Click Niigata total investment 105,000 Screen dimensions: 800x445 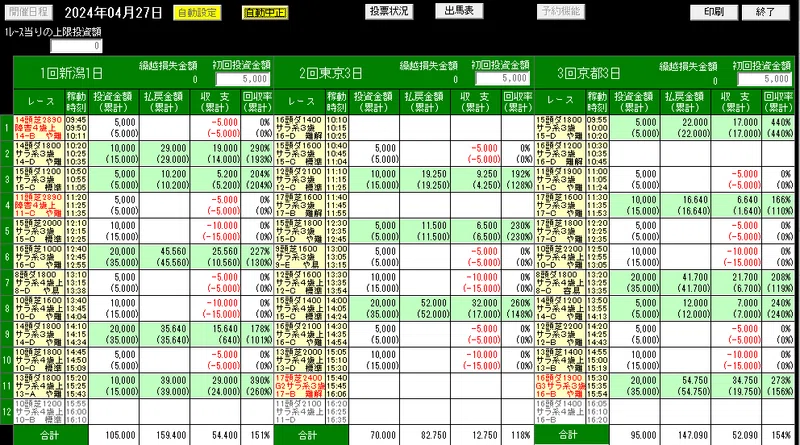(x=114, y=435)
